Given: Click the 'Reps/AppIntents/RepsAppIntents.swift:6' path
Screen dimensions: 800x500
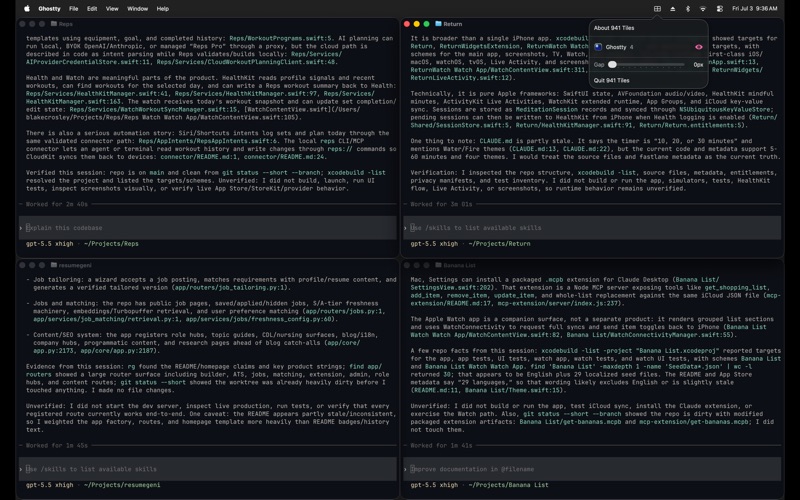Looking at the screenshot, I should pos(208,141).
